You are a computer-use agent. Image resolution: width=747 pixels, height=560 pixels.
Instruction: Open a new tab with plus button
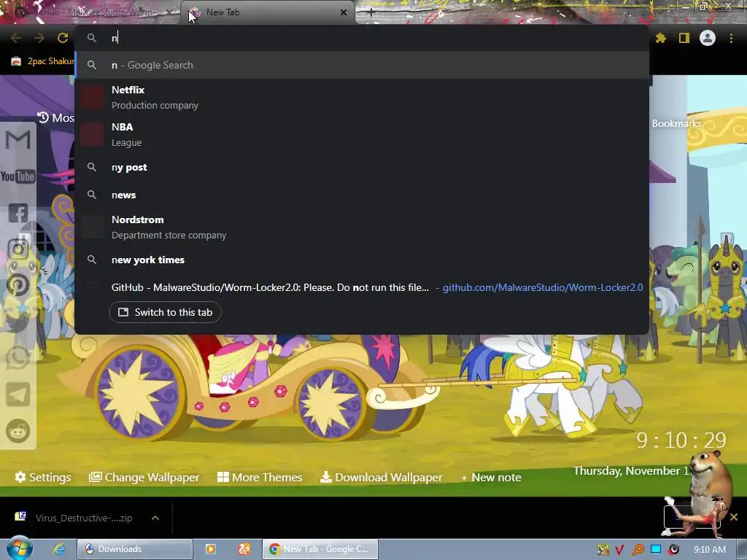tap(371, 12)
